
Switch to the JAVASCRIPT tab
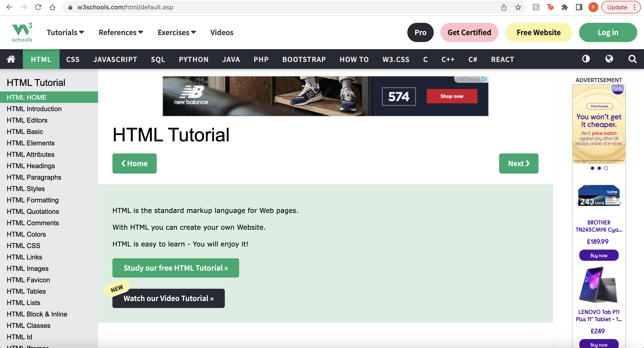pyautogui.click(x=115, y=59)
